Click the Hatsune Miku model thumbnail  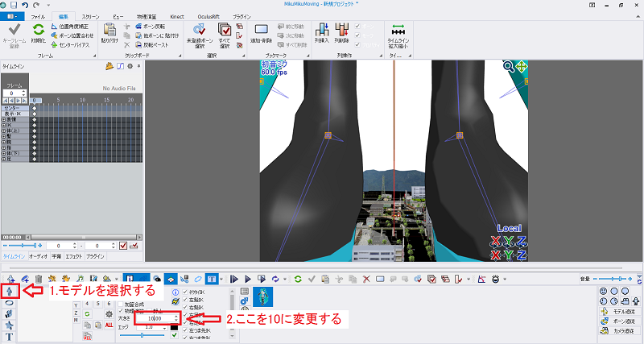(x=263, y=296)
